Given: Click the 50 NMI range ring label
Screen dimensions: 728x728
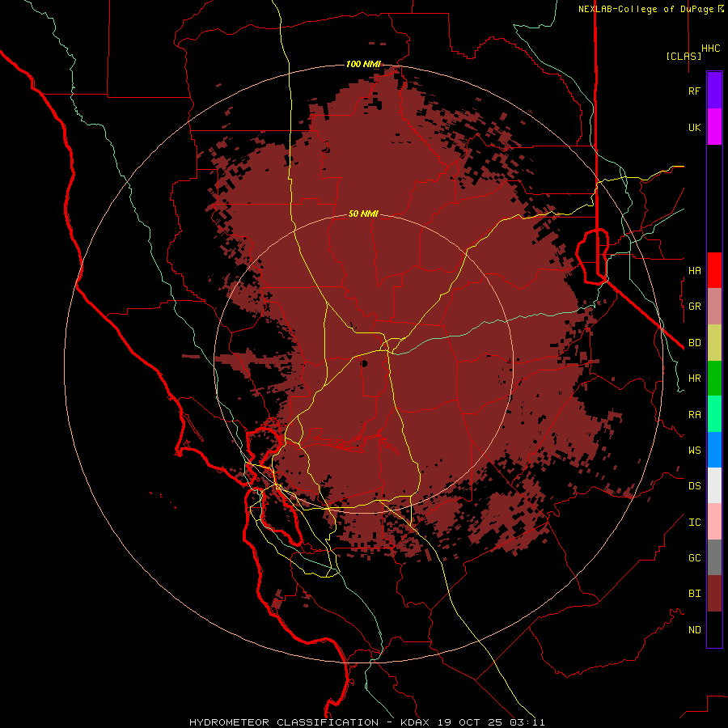Looking at the screenshot, I should click(363, 214).
